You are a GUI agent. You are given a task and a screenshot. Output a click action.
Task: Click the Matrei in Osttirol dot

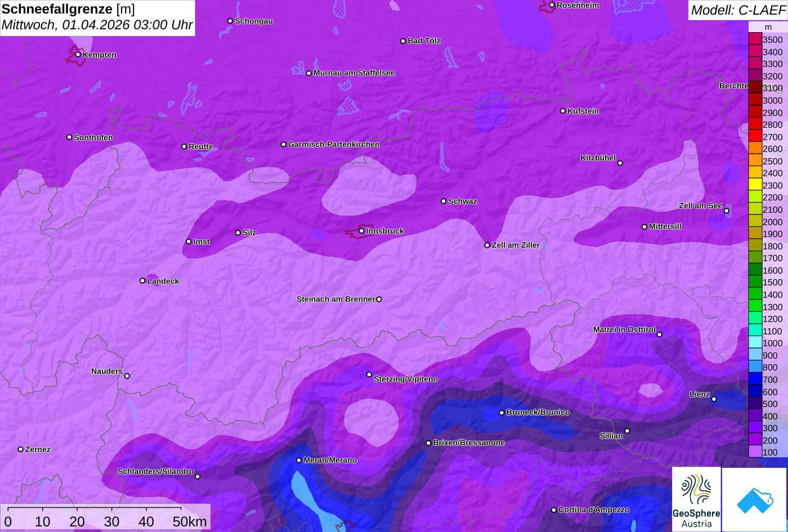660,334
